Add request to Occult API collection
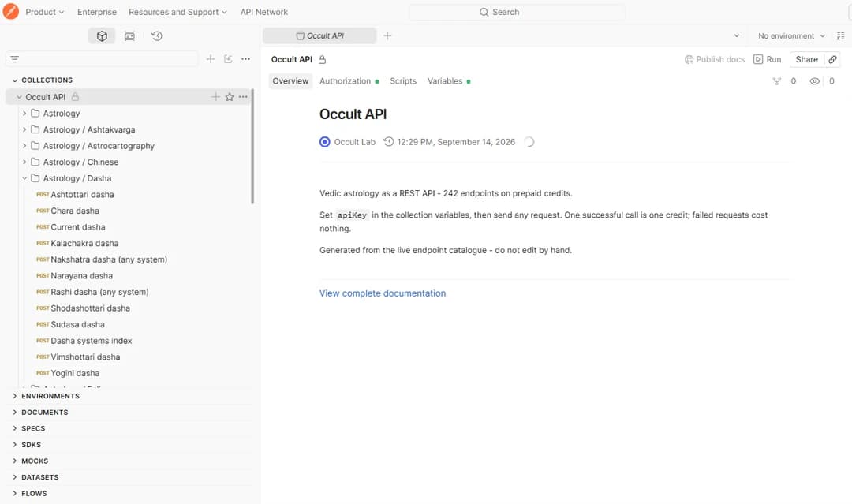 [215, 97]
